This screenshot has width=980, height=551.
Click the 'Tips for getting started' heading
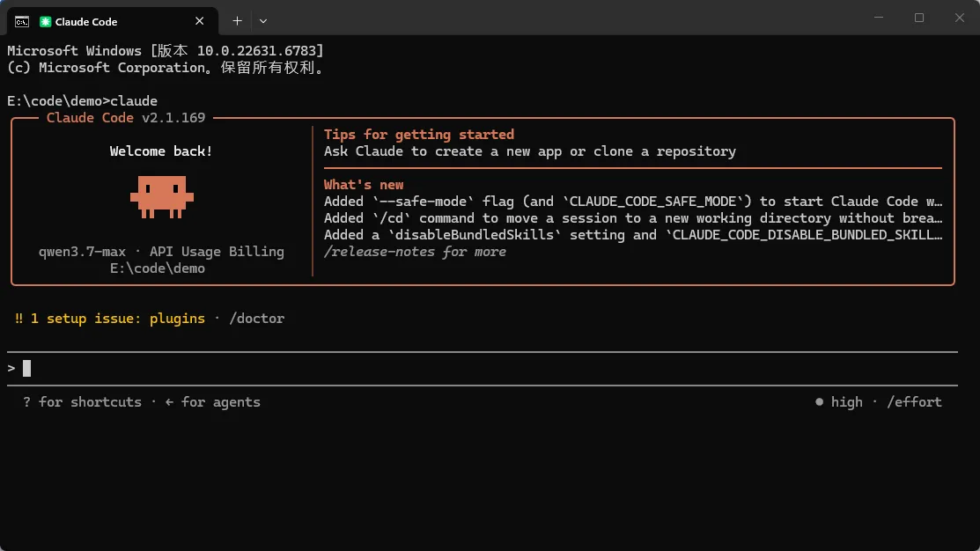[x=419, y=135]
